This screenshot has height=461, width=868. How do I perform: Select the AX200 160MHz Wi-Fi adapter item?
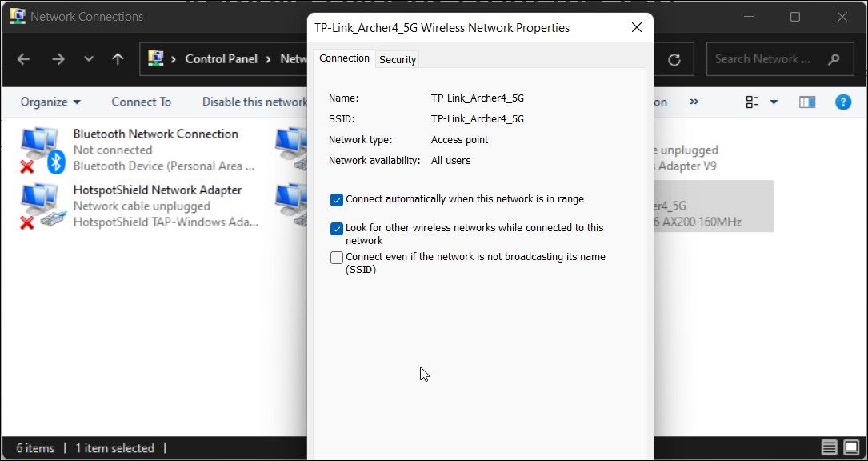pos(713,206)
